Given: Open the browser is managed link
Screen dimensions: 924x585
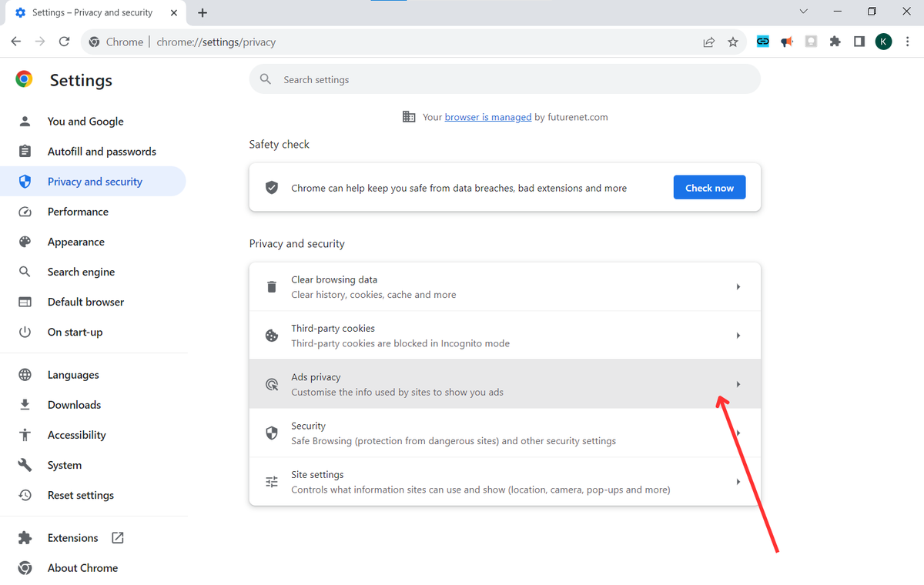Looking at the screenshot, I should coord(487,116).
